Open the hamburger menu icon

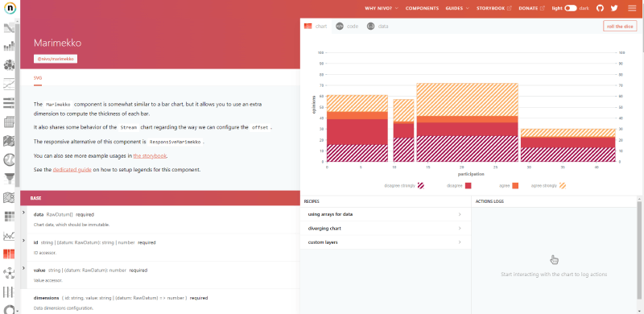point(632,8)
